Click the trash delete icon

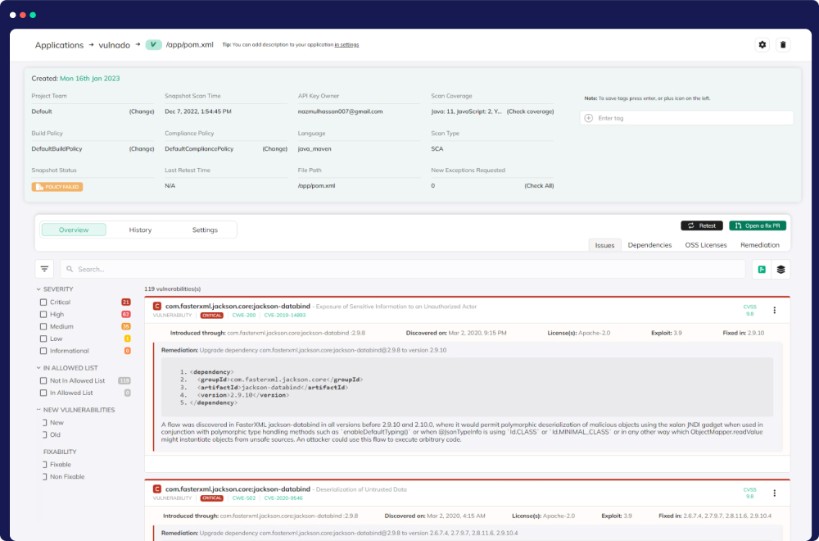point(782,45)
